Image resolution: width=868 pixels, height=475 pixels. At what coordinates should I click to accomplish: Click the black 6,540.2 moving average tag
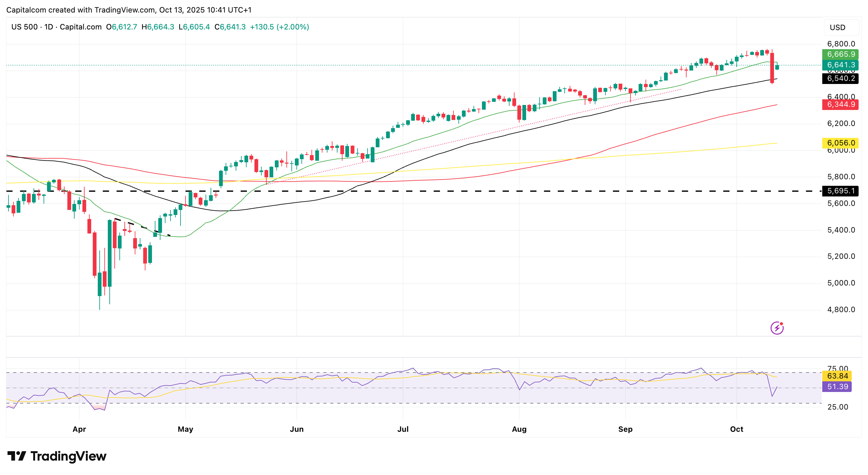tap(840, 79)
